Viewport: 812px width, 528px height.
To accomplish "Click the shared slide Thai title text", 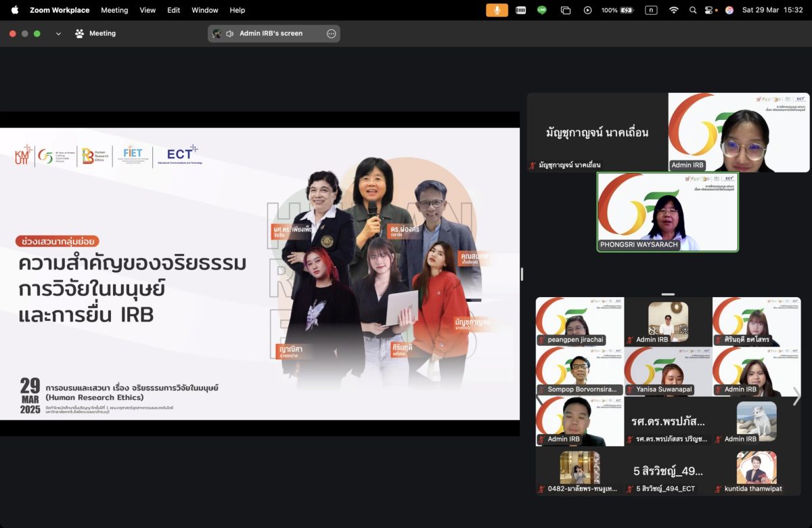I will [x=133, y=289].
